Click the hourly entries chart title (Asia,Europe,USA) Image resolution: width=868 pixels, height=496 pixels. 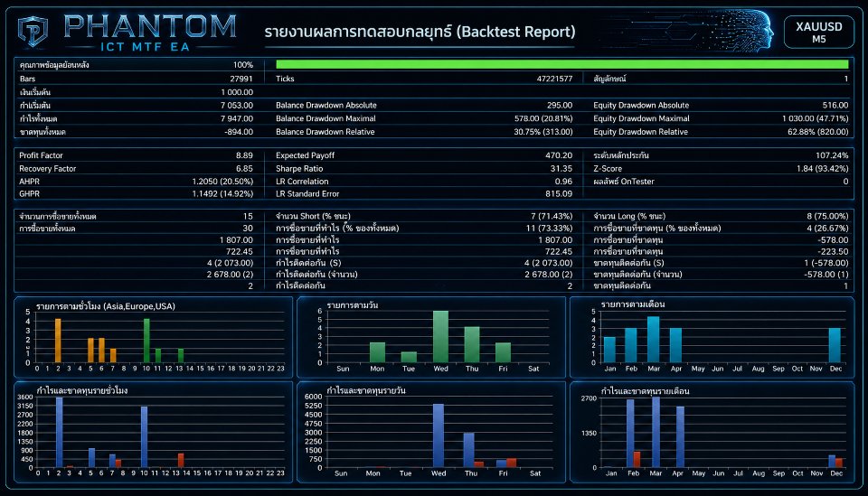click(x=106, y=306)
